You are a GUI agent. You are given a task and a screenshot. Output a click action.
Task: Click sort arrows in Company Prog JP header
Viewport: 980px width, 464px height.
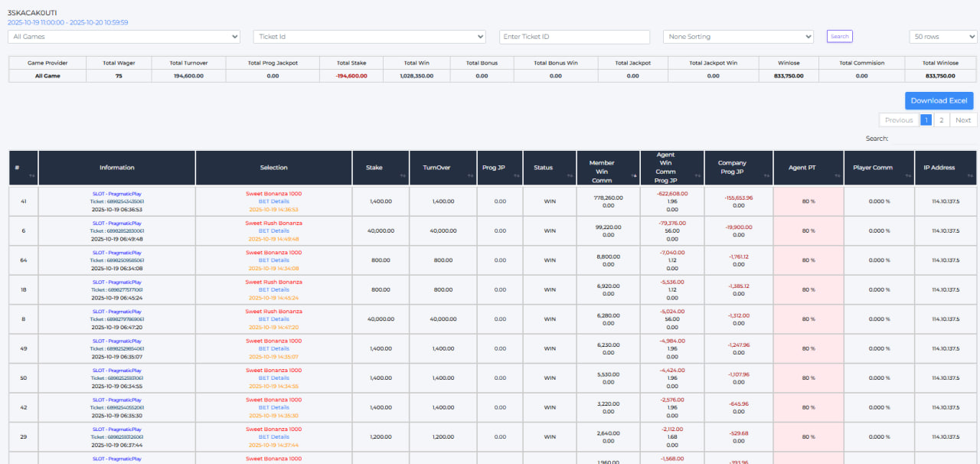coord(766,176)
